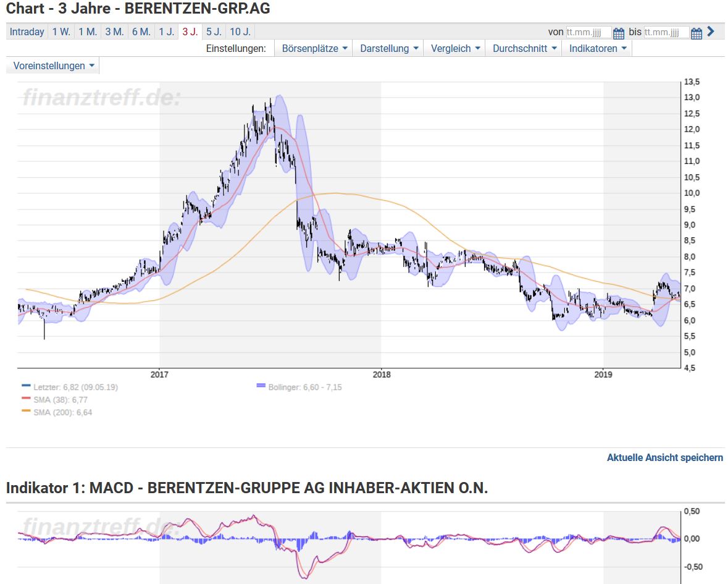Switch to the Intraday tab
This screenshot has width=728, height=584.
click(x=27, y=32)
